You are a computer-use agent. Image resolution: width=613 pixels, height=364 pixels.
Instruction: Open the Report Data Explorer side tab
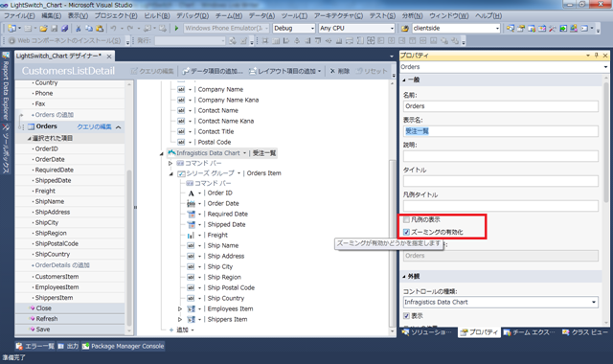coord(6,87)
